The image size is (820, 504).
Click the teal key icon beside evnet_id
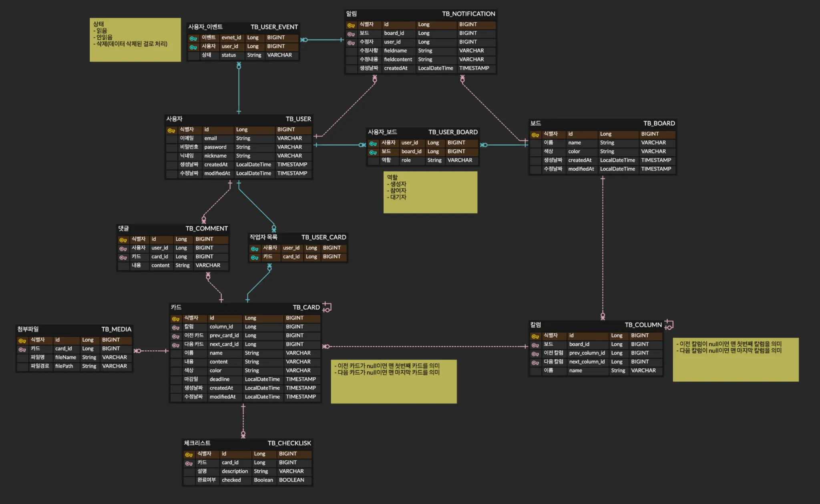pos(193,38)
